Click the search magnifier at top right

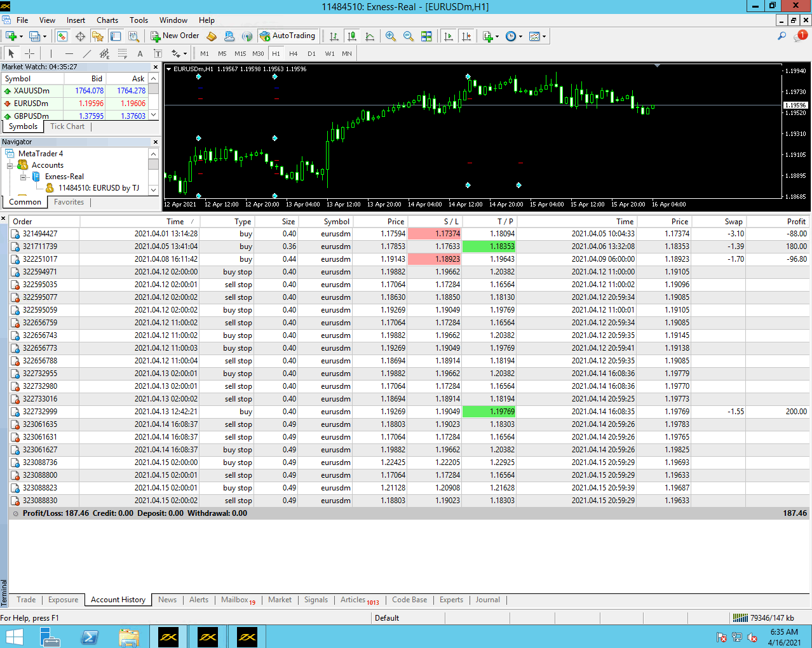click(782, 36)
